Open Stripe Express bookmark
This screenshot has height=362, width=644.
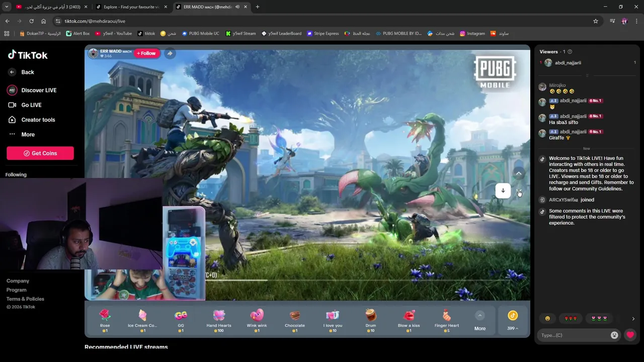(x=323, y=34)
